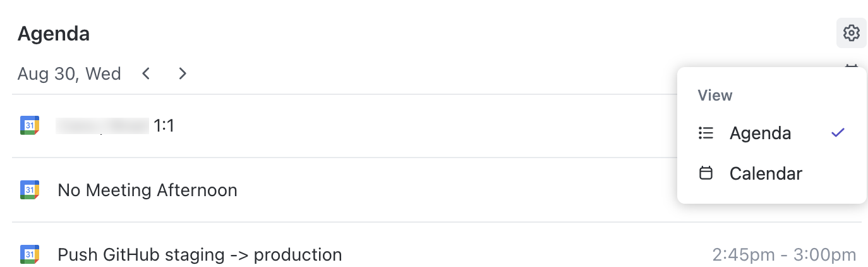Screen dimensions: 868x267
Task: Select Agenda view option label
Action: tap(760, 133)
